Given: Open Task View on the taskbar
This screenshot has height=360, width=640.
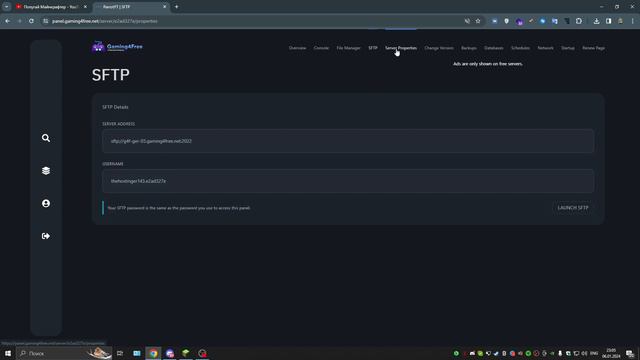Looking at the screenshot, I should [x=120, y=353].
